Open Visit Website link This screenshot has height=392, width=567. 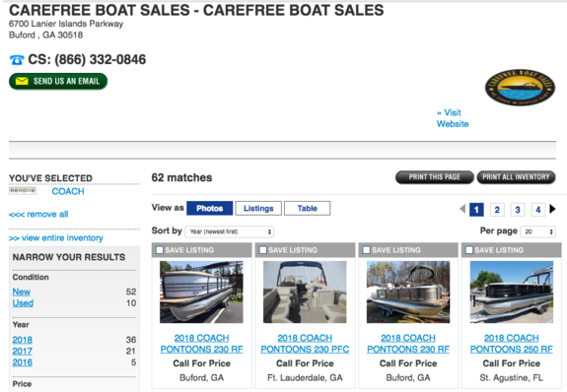(x=453, y=118)
